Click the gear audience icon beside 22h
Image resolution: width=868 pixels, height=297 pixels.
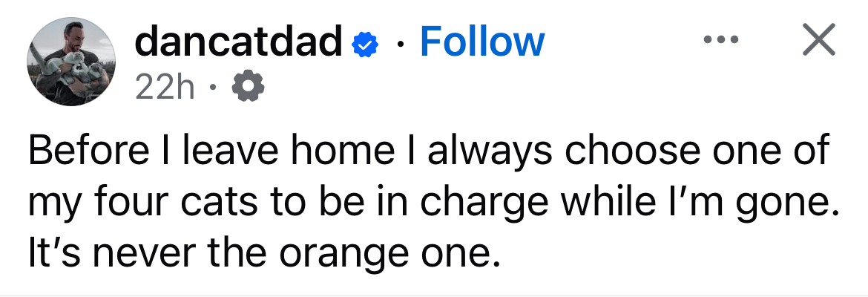(248, 89)
